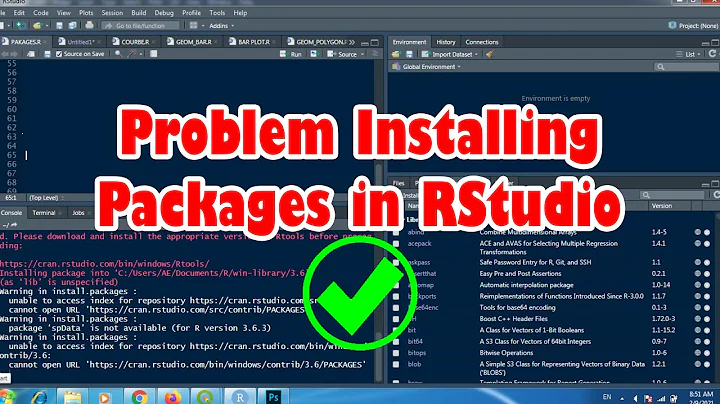Image resolution: width=720 pixels, height=404 pixels.
Task: Open the open-file recent files arrow
Action: (46, 26)
